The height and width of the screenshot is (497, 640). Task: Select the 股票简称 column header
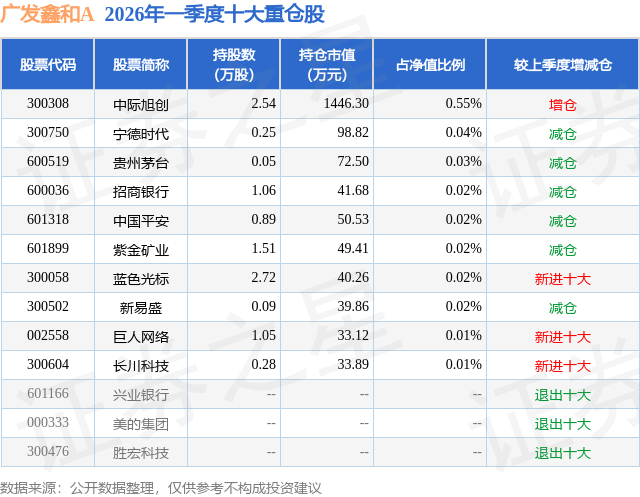[141, 64]
